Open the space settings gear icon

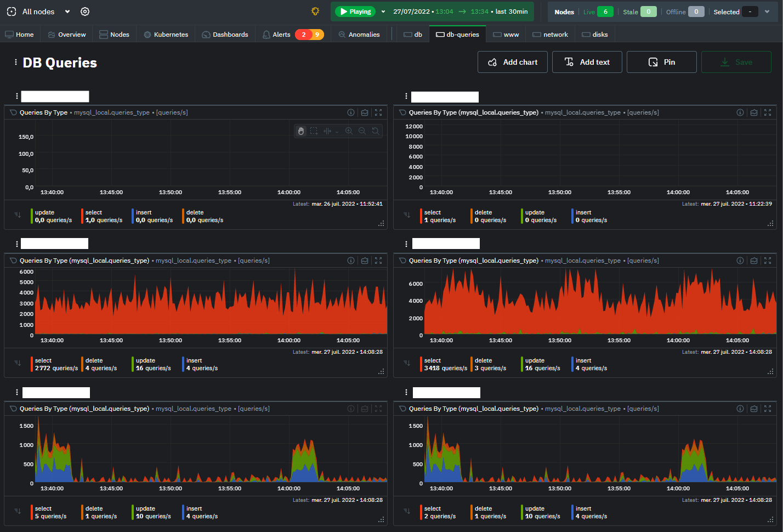(85, 12)
